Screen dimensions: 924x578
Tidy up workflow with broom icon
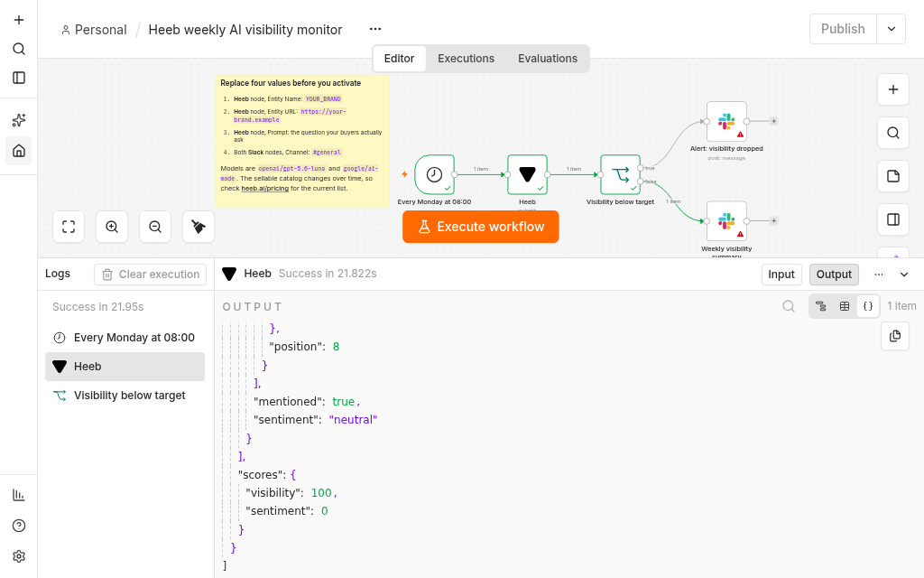199,227
